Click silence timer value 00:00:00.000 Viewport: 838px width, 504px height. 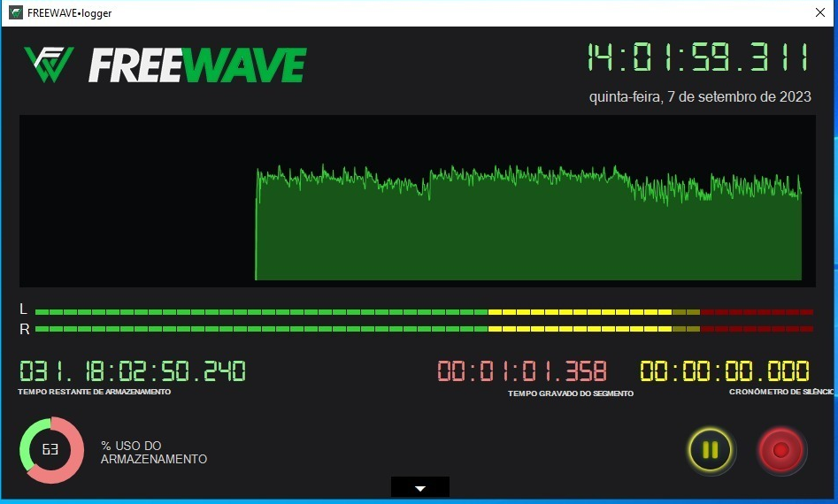[725, 371]
